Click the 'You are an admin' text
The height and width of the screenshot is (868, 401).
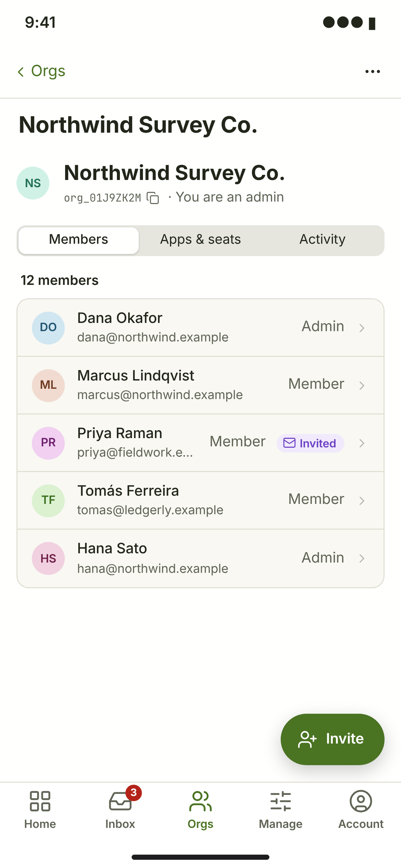[230, 197]
